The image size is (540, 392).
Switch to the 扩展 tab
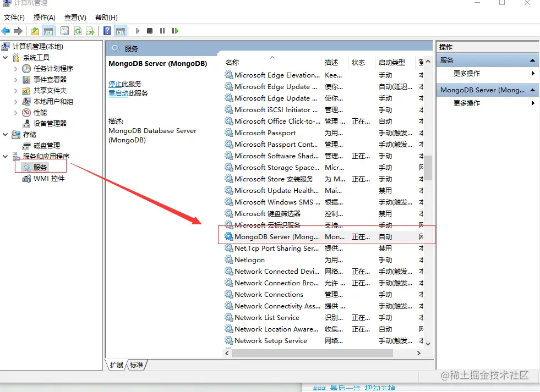[116, 365]
